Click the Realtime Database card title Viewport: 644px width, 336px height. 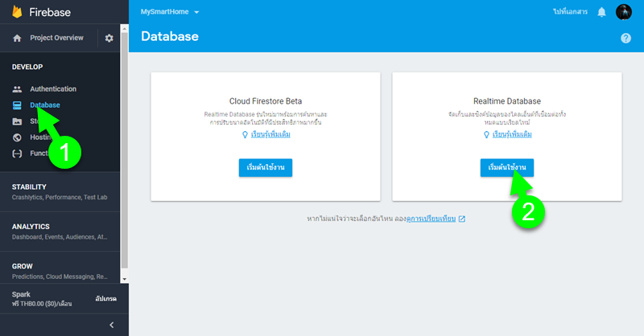(x=507, y=101)
